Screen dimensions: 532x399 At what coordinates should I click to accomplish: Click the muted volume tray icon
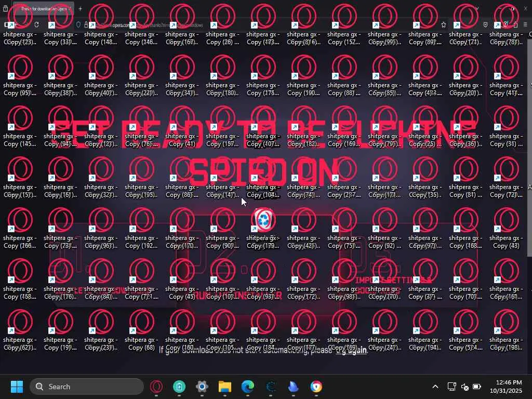(465, 387)
